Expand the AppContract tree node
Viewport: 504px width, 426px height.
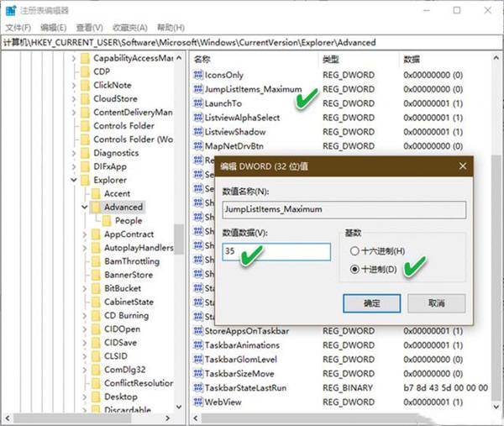[85, 234]
